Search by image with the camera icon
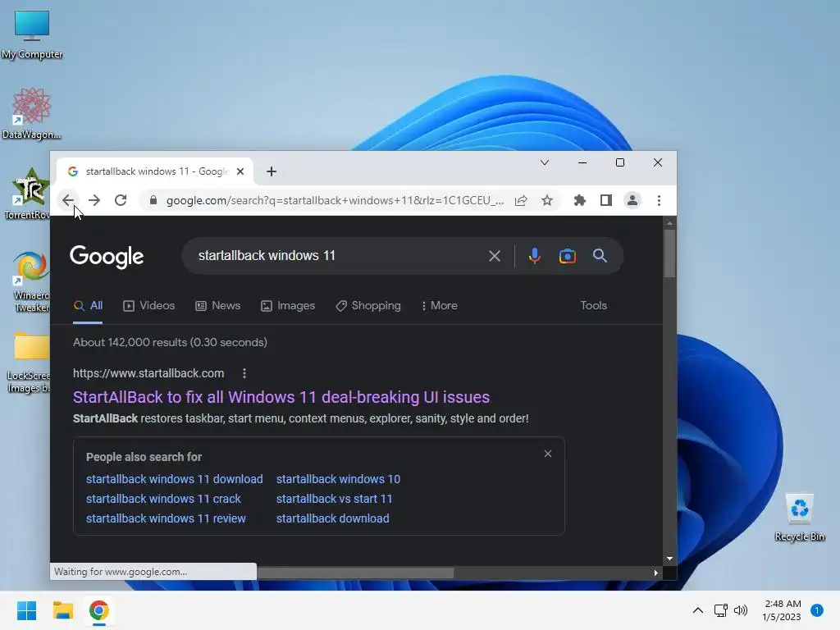 [x=568, y=256]
